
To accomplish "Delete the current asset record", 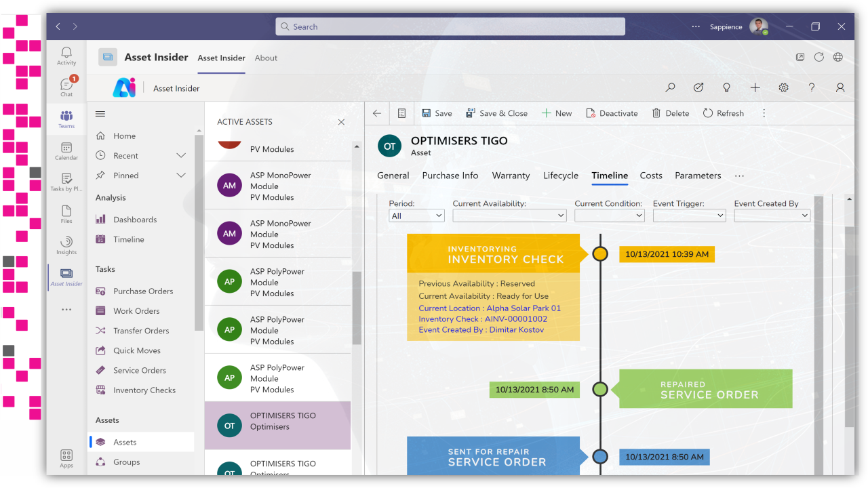I will 670,113.
